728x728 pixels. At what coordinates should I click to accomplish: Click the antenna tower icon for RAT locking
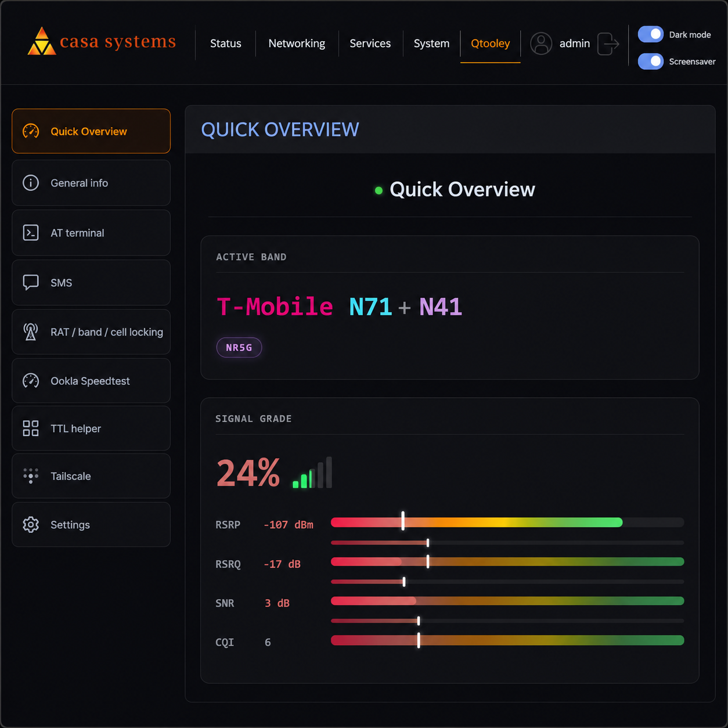pyautogui.click(x=31, y=332)
